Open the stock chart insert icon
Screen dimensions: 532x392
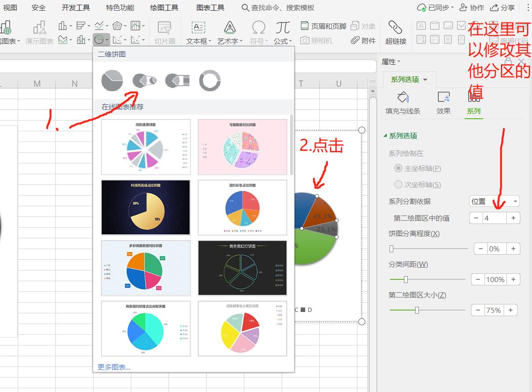[135, 26]
